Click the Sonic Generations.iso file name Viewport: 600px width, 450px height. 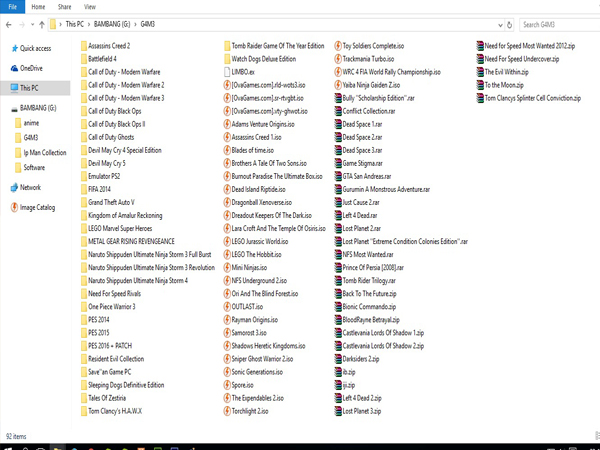tap(257, 372)
